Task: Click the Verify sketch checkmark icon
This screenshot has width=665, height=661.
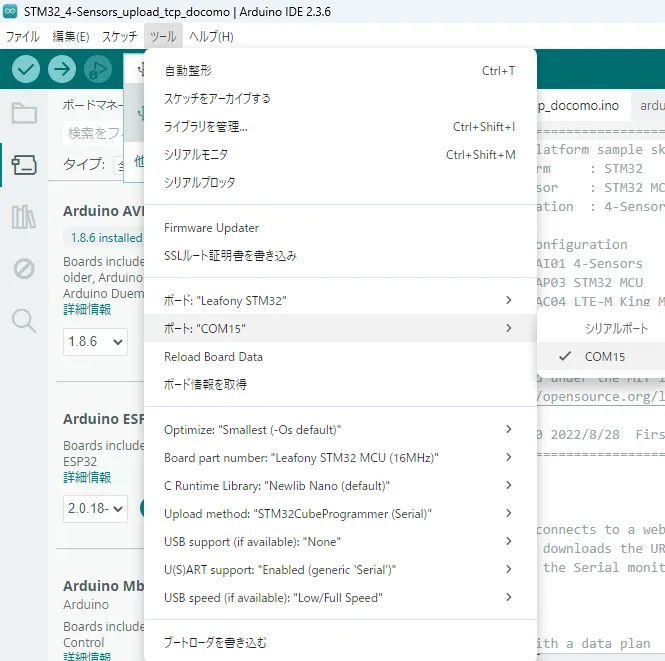Action: click(26, 69)
